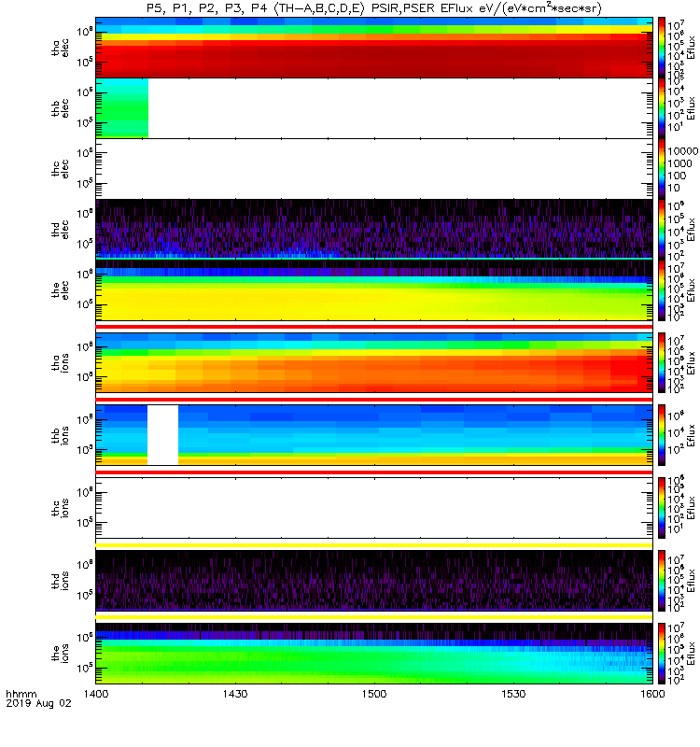Click the 'thd elec' y-axis label
Viewport: 700px width, 747px height.
point(61,229)
